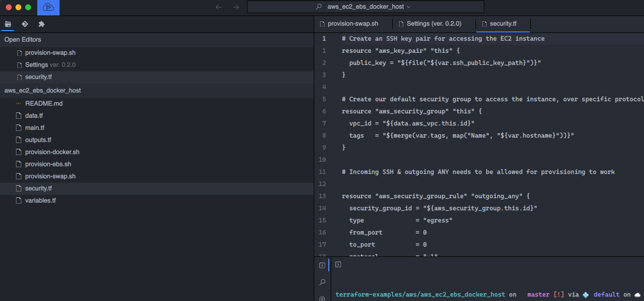Switch to the Settings (ver. 0.2.0) tab
The width and height of the screenshot is (644, 301).
[433, 24]
